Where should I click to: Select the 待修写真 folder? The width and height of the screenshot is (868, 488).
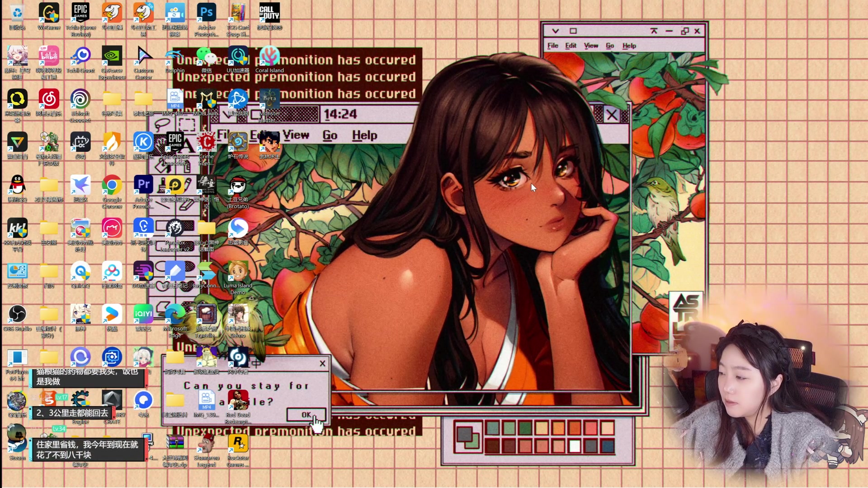coord(112,103)
